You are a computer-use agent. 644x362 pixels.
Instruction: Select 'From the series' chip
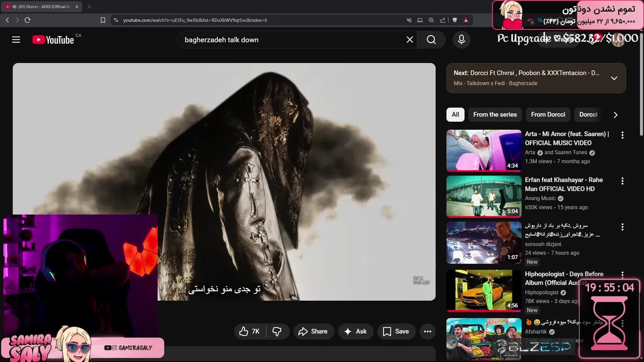[495, 115]
